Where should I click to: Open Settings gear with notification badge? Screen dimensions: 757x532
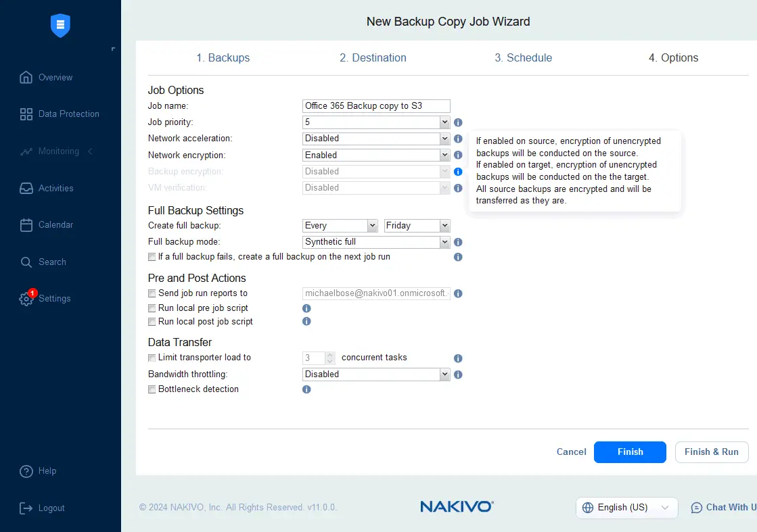click(x=26, y=299)
